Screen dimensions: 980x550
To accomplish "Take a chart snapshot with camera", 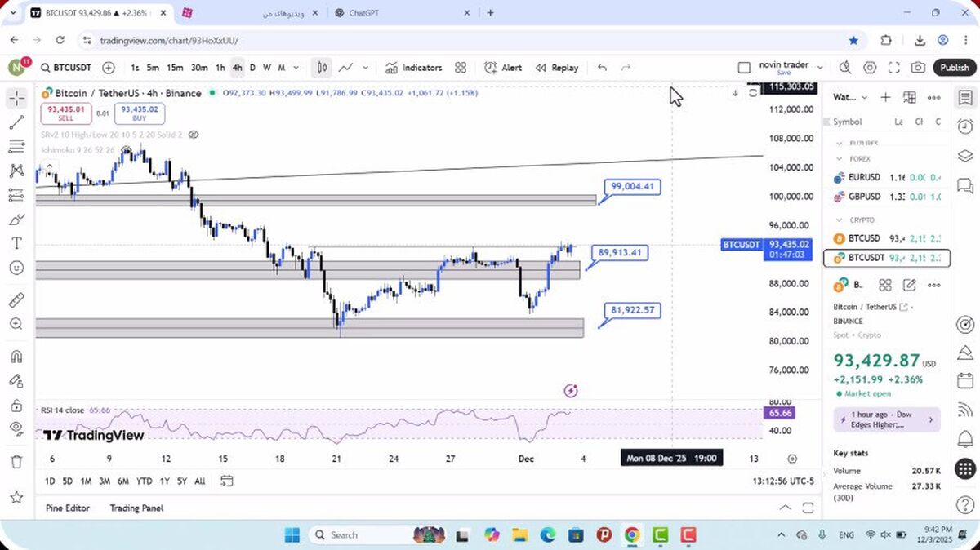I will [919, 68].
